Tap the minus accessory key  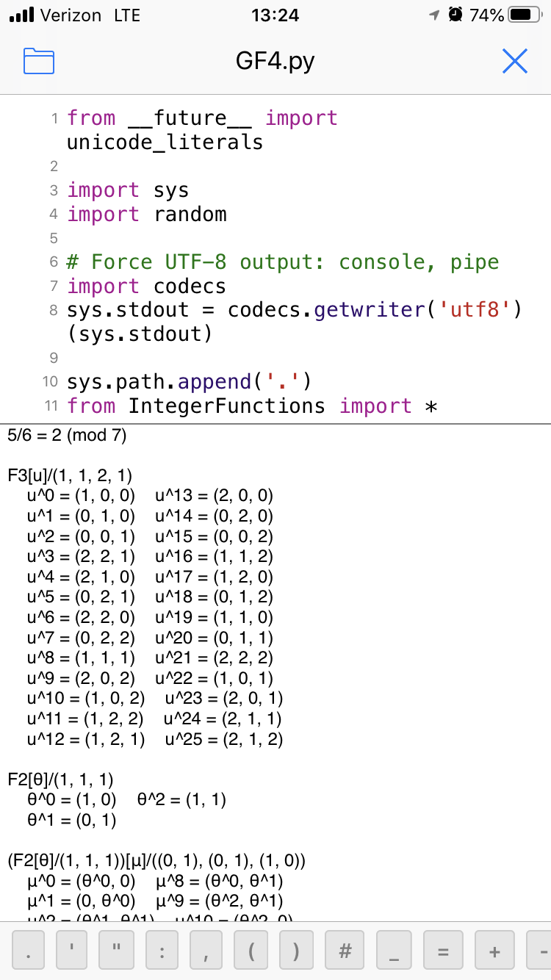pyautogui.click(x=544, y=949)
